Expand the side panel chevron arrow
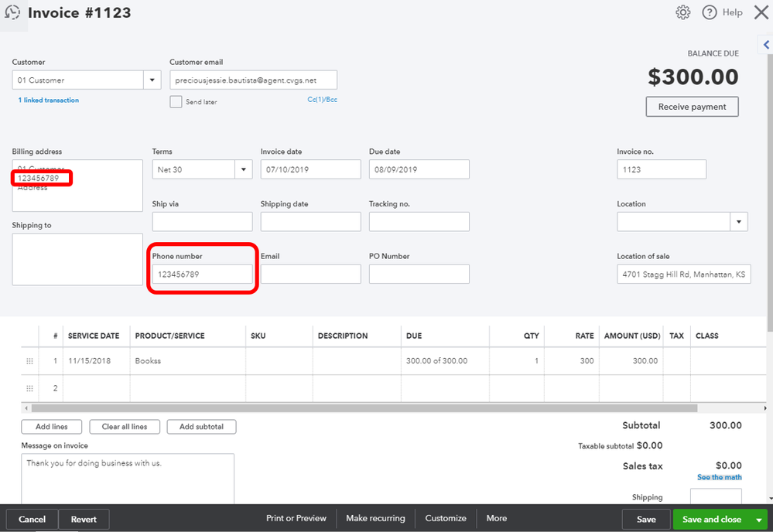Screen dimensions: 773x532 (766, 45)
